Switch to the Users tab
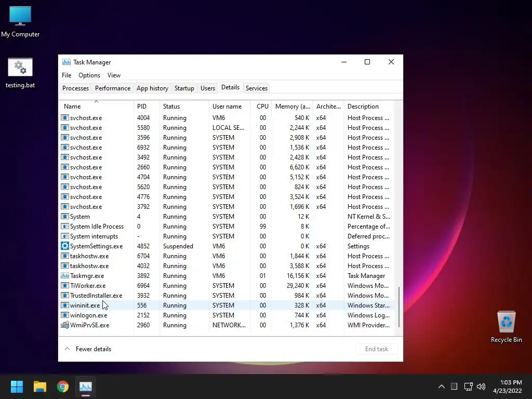The image size is (532, 399). pos(208,88)
